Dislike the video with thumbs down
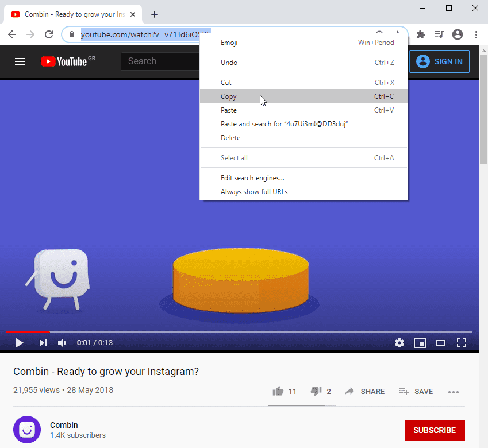 point(316,391)
